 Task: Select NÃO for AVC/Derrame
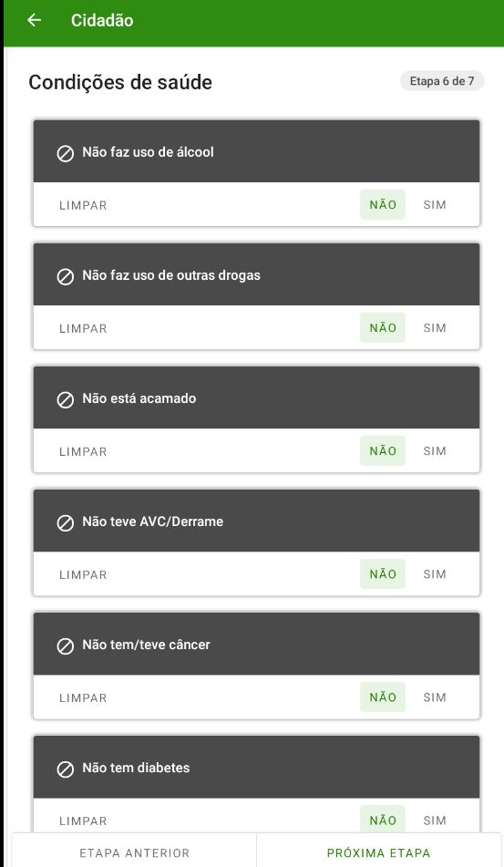pyautogui.click(x=383, y=574)
